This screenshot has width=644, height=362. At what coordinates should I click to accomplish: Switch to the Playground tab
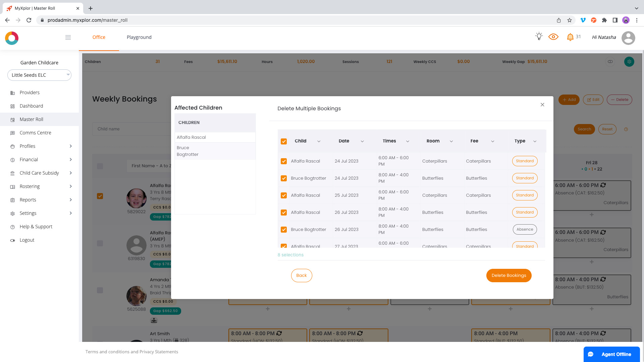139,37
